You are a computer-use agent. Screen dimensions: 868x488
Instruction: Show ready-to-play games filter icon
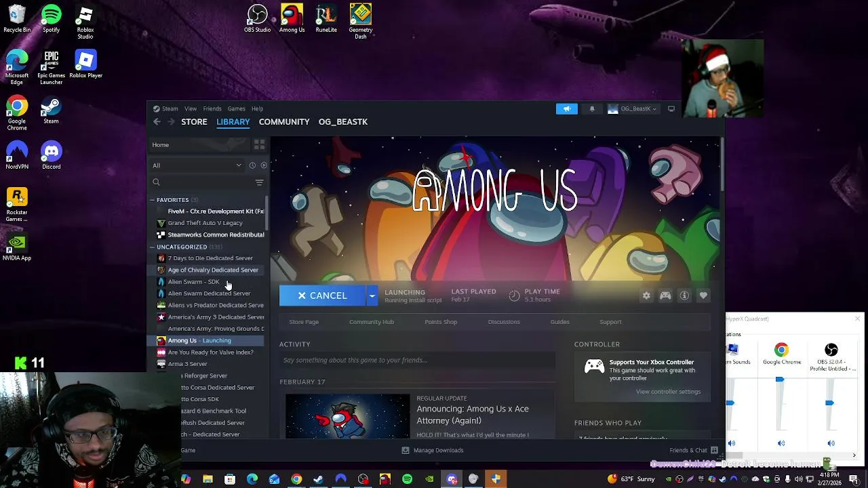point(264,165)
